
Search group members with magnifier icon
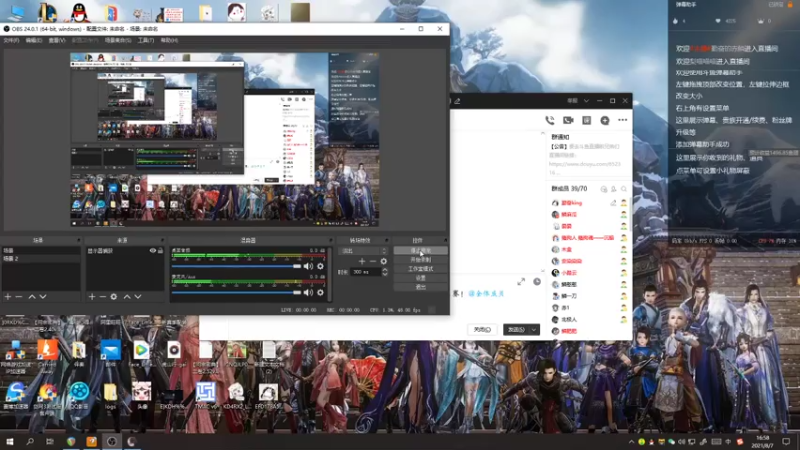tap(623, 189)
